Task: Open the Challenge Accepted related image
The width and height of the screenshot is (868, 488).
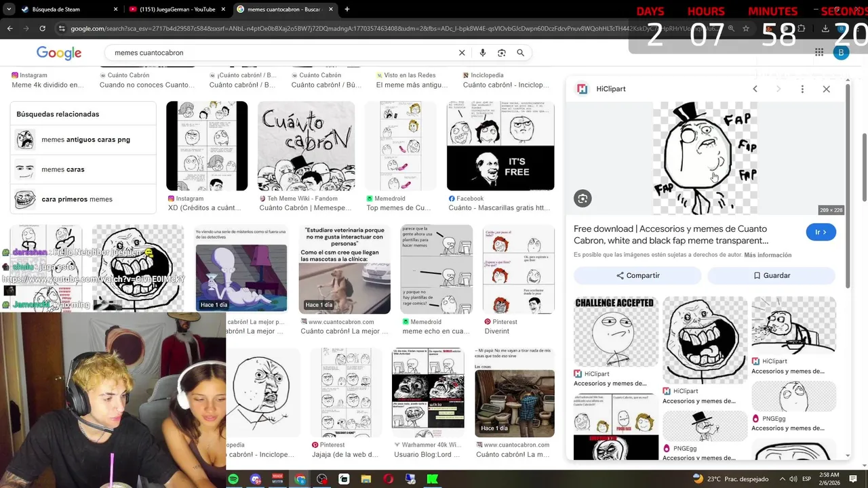Action: (x=616, y=331)
